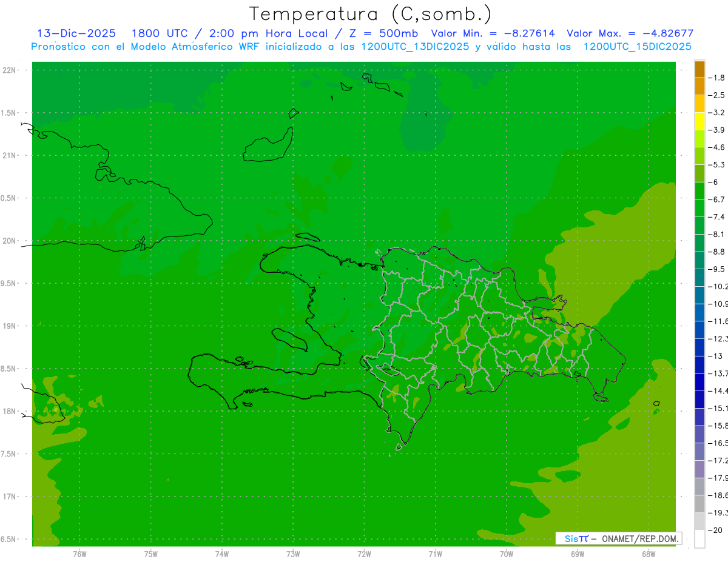Click the 'Temperatura (C,somb.)' chart title

coord(370,14)
